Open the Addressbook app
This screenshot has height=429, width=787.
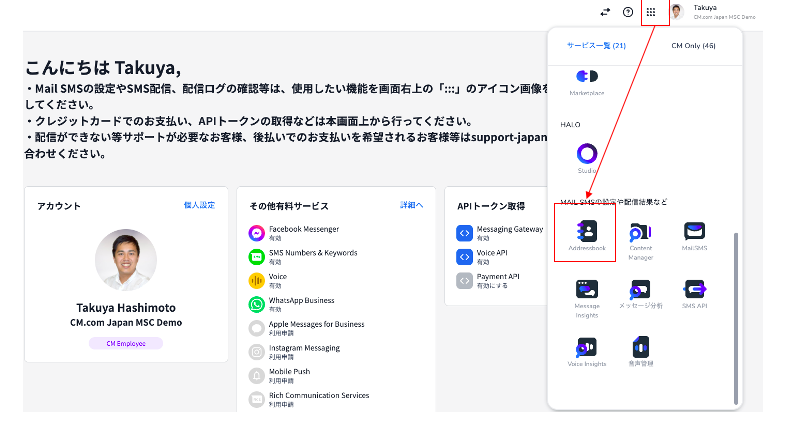587,235
